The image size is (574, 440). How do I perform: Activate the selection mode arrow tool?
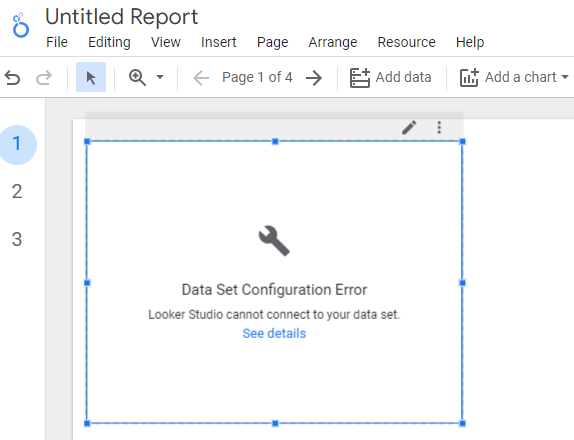tap(91, 77)
